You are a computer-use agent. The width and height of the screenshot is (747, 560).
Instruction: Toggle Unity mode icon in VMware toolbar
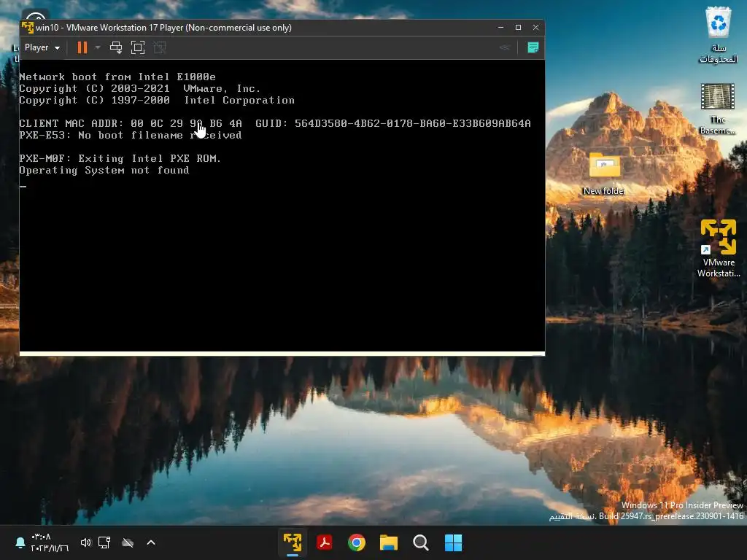pos(160,47)
